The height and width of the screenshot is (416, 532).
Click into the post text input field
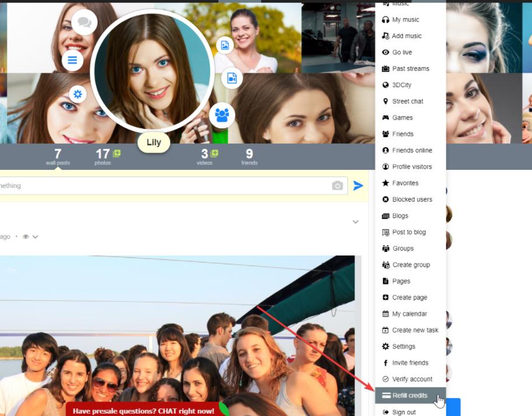point(164,186)
